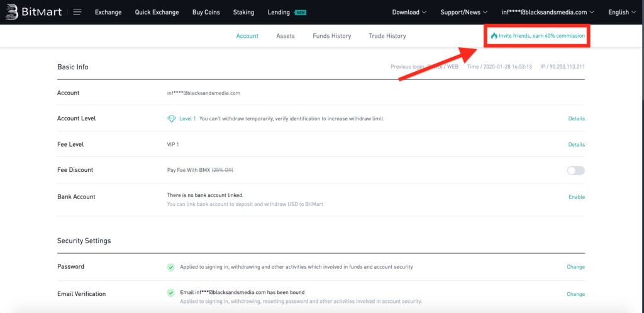Open Details for Fee Level
This screenshot has width=644, height=313.
click(576, 144)
